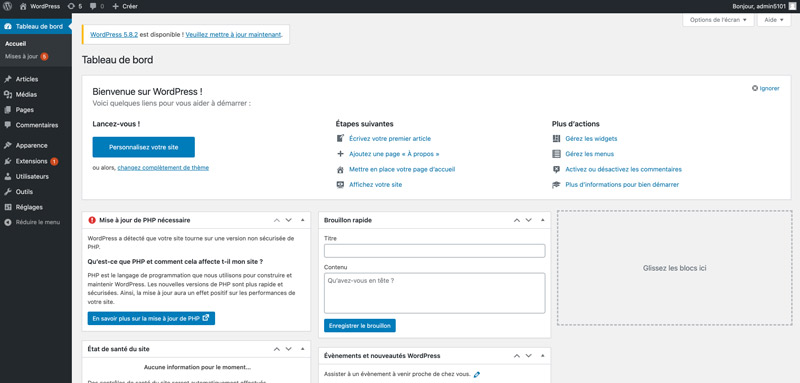Focus the Titre input field
Viewport: 800px width, 383px height.
(435, 251)
